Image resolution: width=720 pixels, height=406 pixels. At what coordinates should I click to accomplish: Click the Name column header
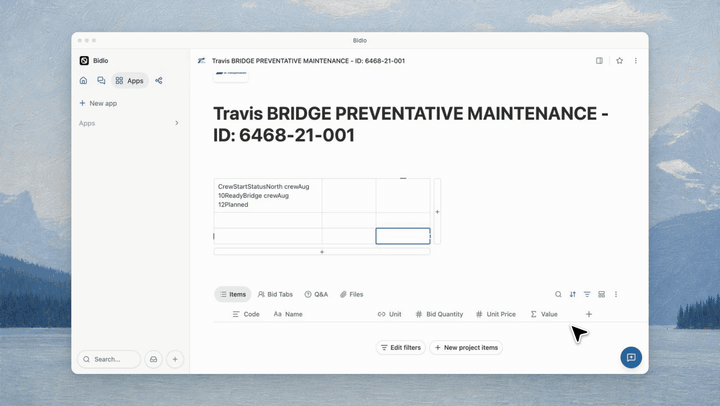[288, 314]
